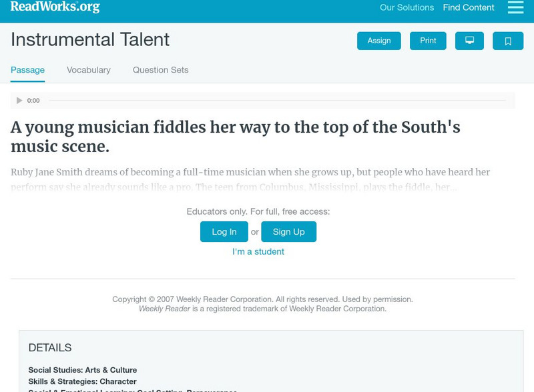The height and width of the screenshot is (392, 534).
Task: Click the projector display mode icon button
Action: [469, 41]
